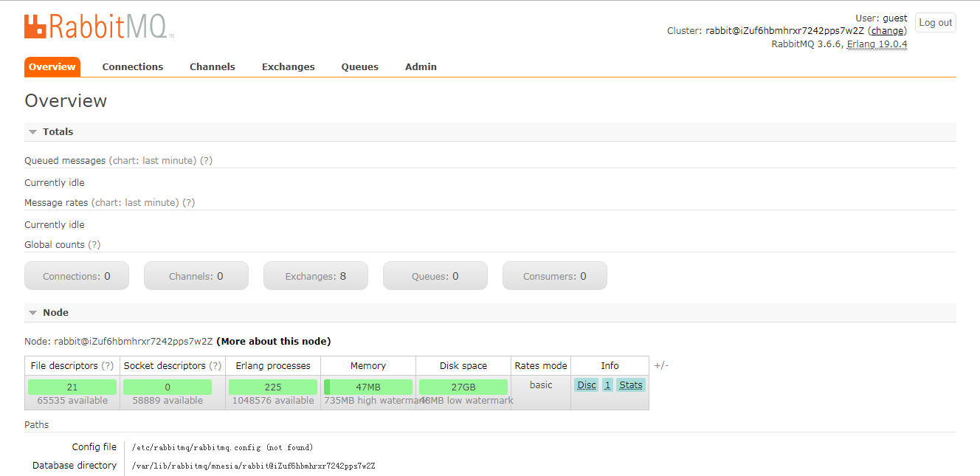Viewport: 980px width, 476px height.
Task: Click the File descriptors 21 usage bar
Action: (x=72, y=387)
